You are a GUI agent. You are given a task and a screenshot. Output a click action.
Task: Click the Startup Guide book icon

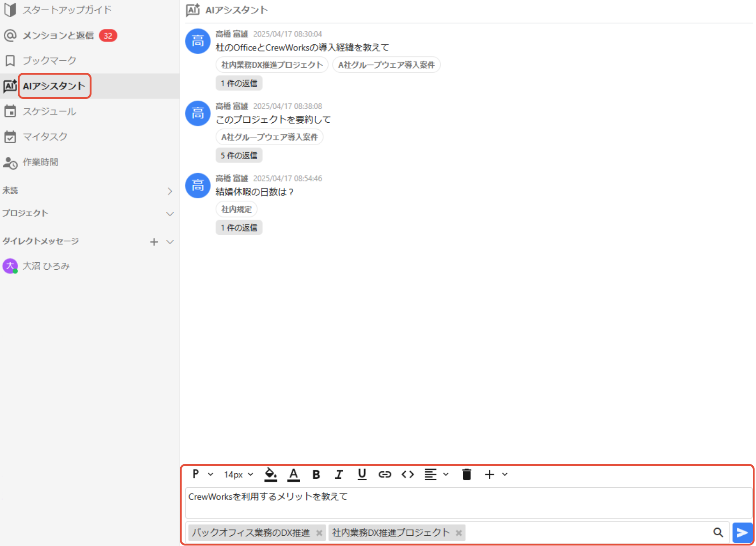(10, 10)
